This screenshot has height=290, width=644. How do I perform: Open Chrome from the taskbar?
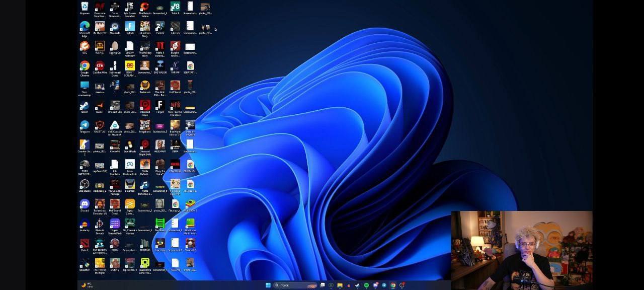tap(393, 285)
